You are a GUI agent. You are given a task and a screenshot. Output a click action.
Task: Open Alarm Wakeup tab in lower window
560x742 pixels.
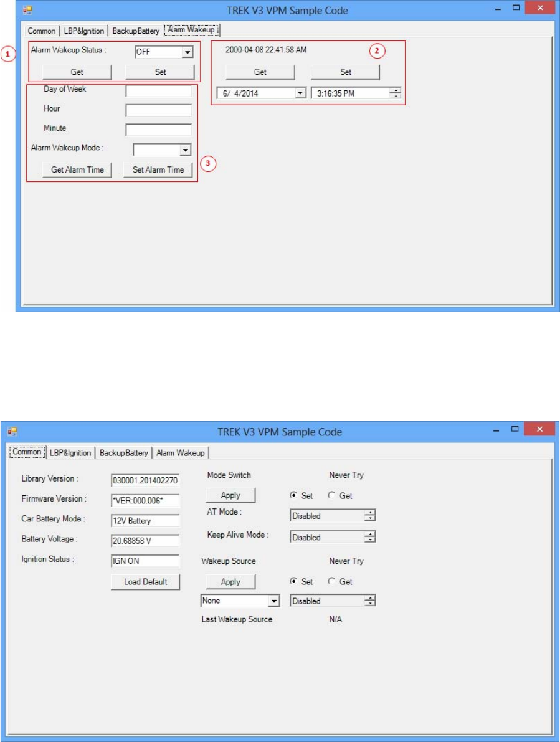pos(181,453)
